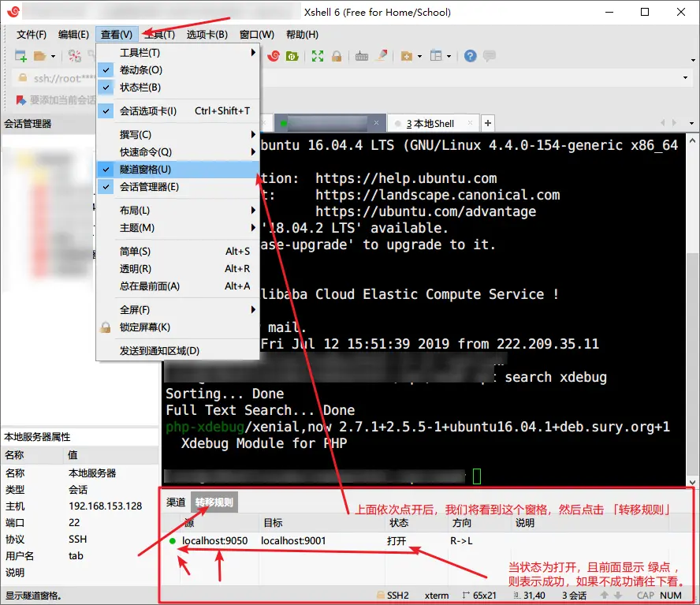Viewport: 700px width, 605px height.
Task: Select 发送到通知区域(D) menu item
Action: pos(177,351)
